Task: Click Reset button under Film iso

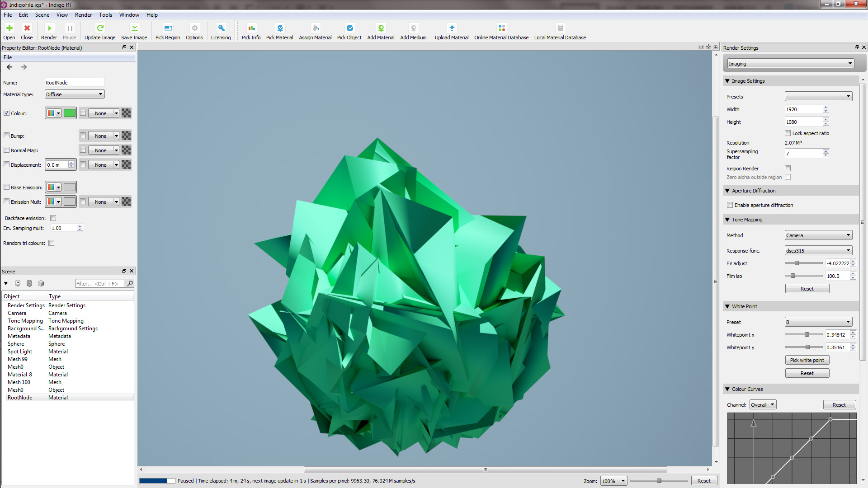Action: click(807, 289)
